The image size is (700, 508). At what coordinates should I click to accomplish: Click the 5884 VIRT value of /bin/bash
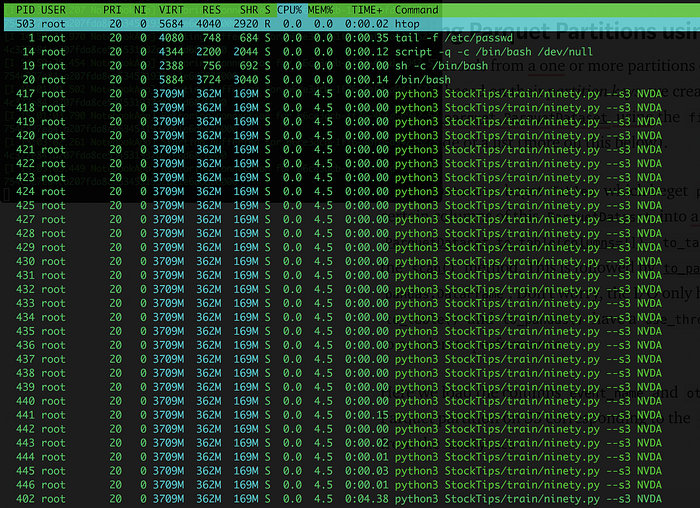coord(171,79)
